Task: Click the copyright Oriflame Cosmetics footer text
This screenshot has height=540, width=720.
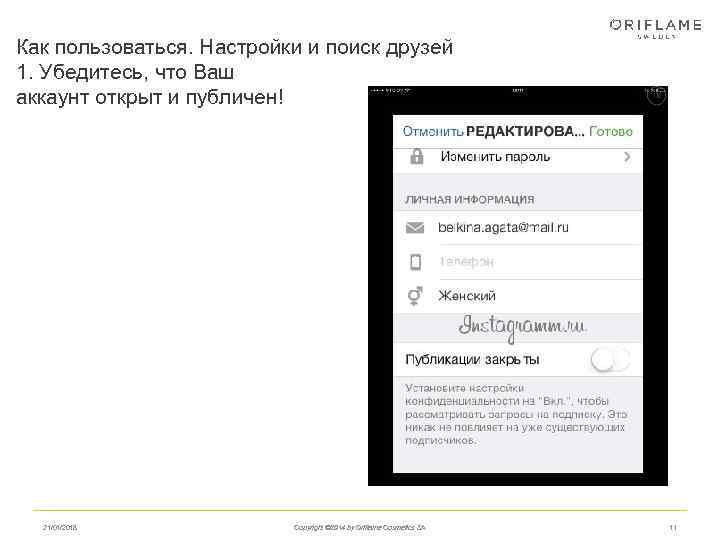Action: 360,528
